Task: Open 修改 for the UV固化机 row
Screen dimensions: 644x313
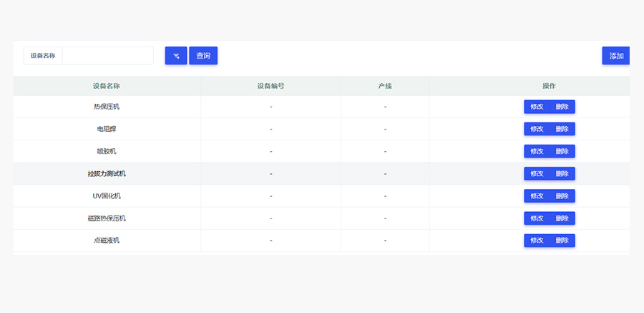Action: (537, 196)
